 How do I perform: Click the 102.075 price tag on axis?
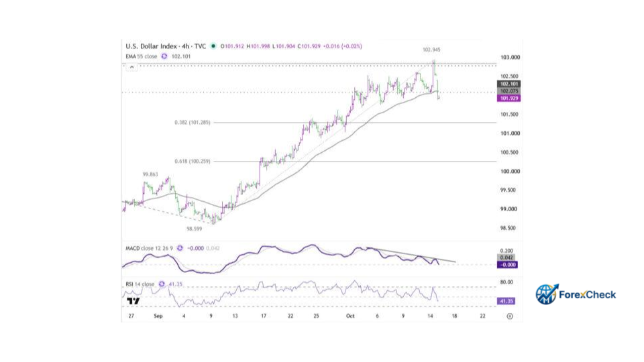click(x=509, y=91)
